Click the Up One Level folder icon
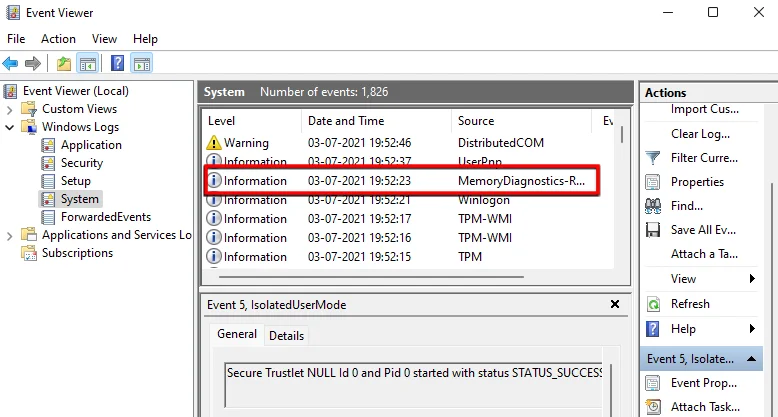Viewport: 778px width, 417px height. pos(64,64)
